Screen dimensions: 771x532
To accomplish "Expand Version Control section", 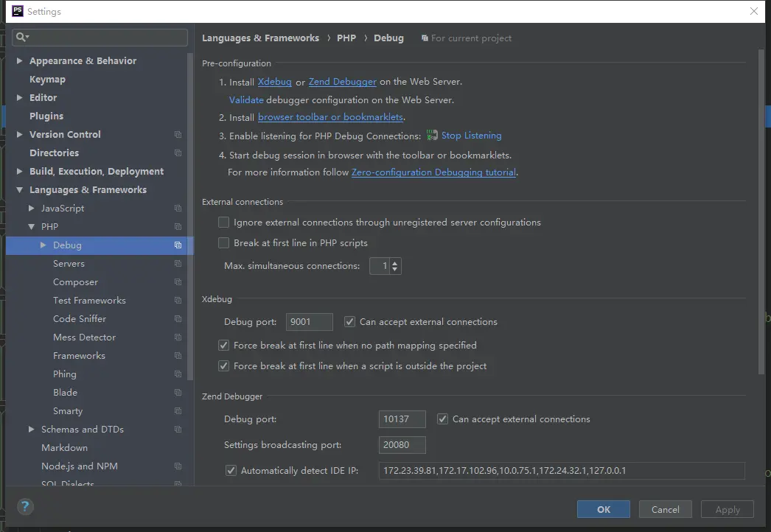I will coord(20,134).
